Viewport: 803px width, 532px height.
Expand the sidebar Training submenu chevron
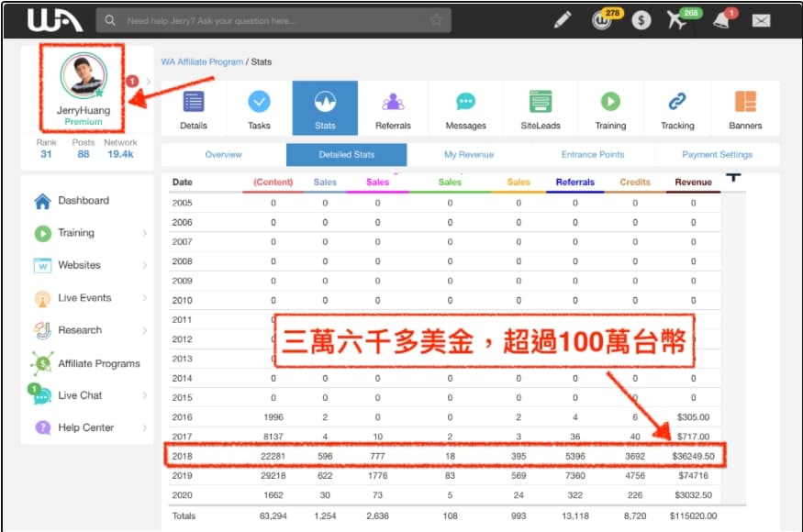[x=144, y=233]
